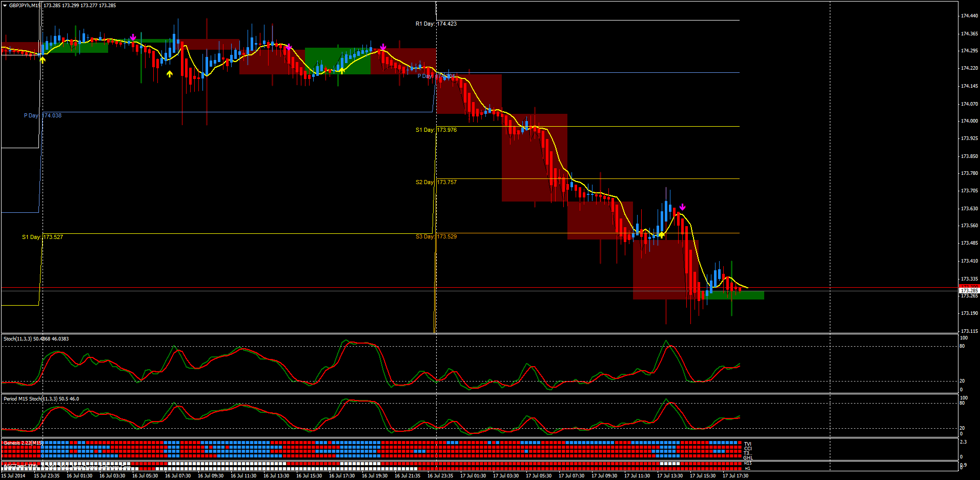The image size is (980, 480).
Task: Click the 17 Jul 11:30 time axis label
Action: 637,476
